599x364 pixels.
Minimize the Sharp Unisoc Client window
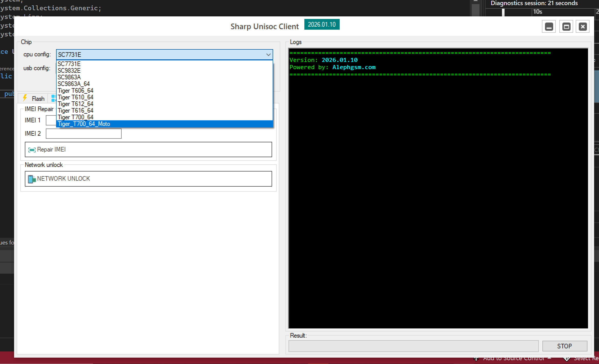click(x=549, y=27)
